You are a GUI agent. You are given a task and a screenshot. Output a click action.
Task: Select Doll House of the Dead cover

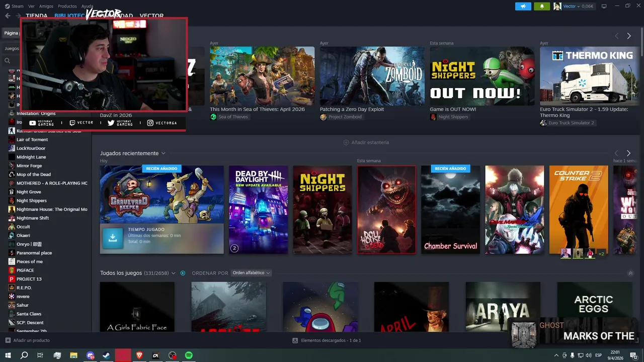point(386,210)
